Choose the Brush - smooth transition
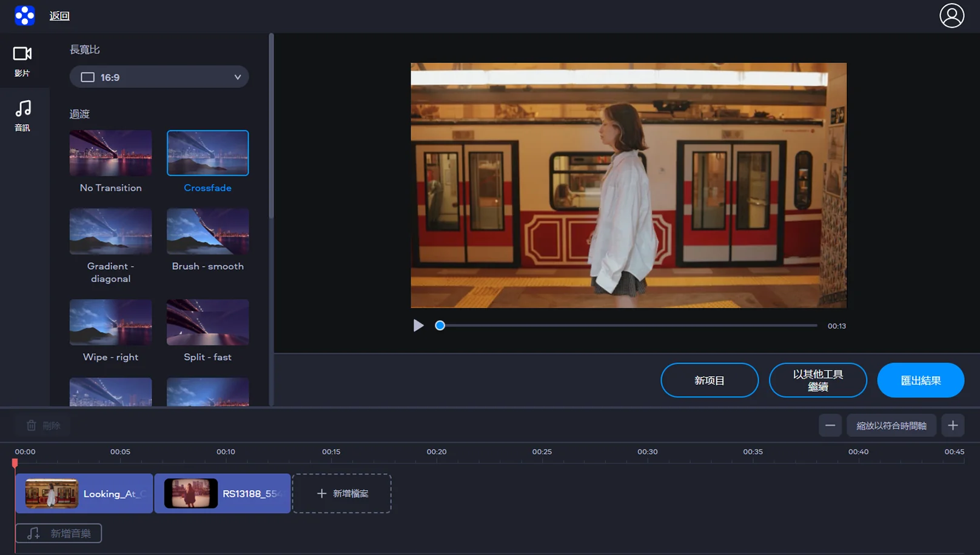The width and height of the screenshot is (980, 555). point(207,231)
